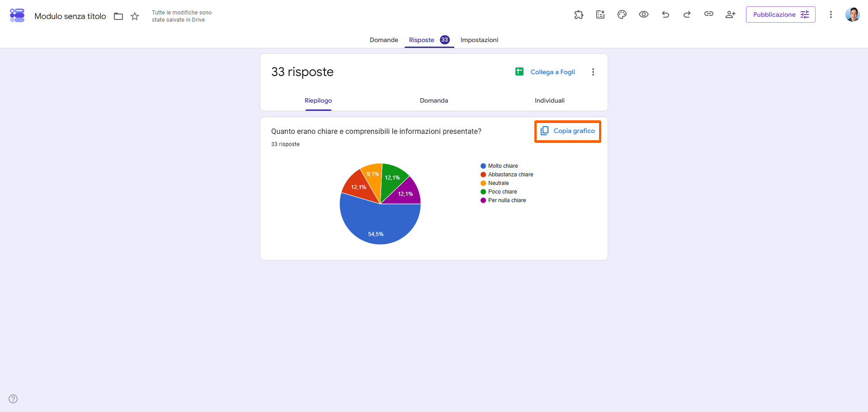Click the 33 responses count badge
Image resolution: width=868 pixels, height=412 pixels.
click(445, 40)
